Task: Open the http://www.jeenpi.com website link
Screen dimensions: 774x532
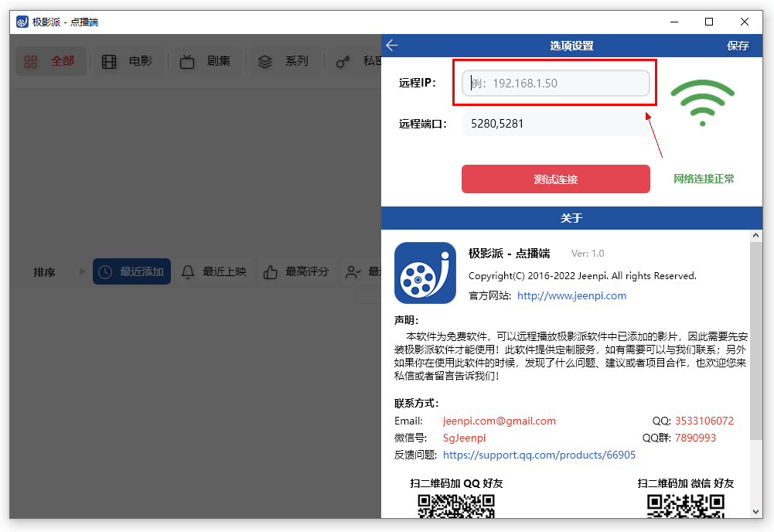Action: tap(571, 295)
